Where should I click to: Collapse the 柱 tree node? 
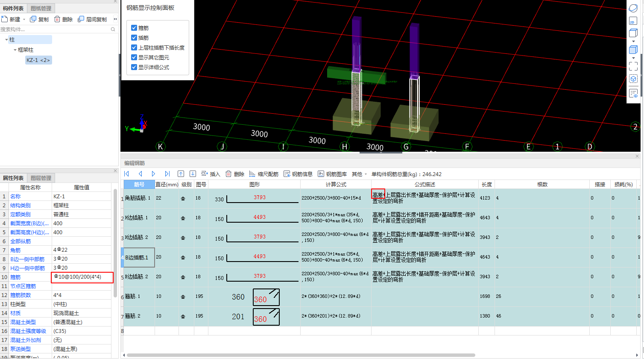coord(6,40)
